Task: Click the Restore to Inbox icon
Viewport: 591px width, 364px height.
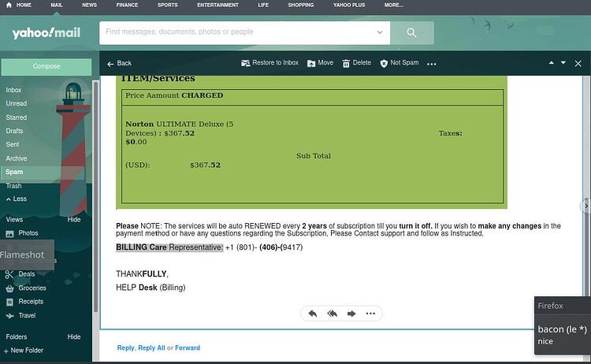Action: (245, 63)
